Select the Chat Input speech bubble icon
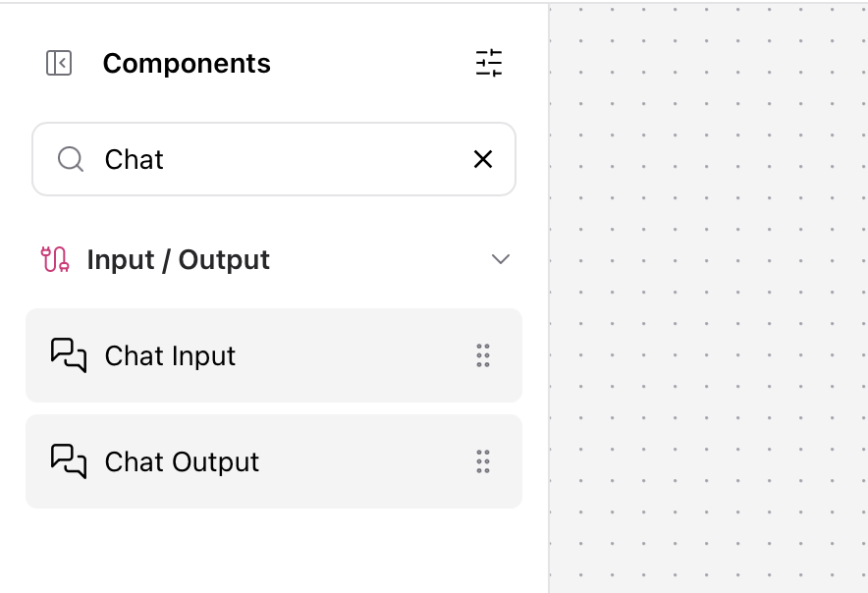The height and width of the screenshot is (593, 868). coord(67,355)
